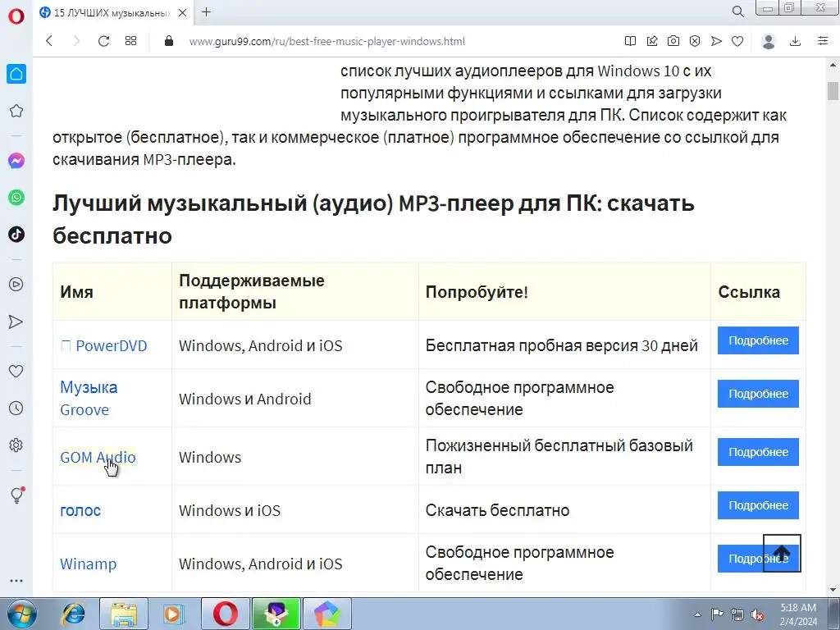Image resolution: width=840 pixels, height=630 pixels.
Task: Go to Opera start page home icon
Action: (x=16, y=74)
